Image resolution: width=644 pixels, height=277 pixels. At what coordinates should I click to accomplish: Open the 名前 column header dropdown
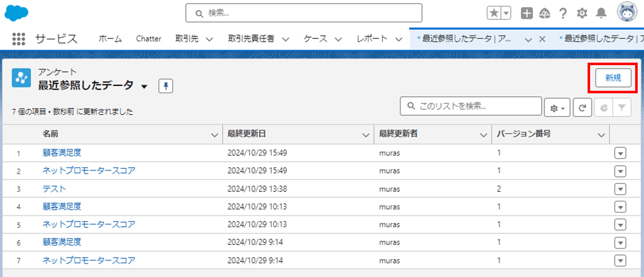214,134
